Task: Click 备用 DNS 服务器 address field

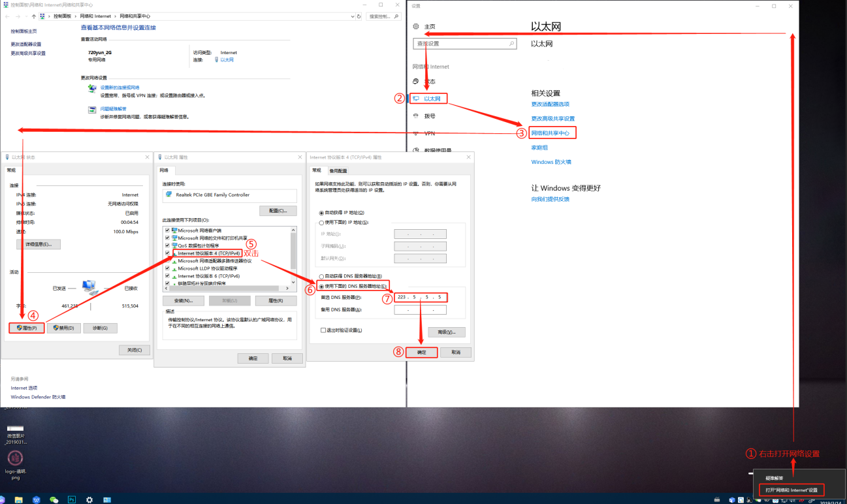Action: [421, 310]
